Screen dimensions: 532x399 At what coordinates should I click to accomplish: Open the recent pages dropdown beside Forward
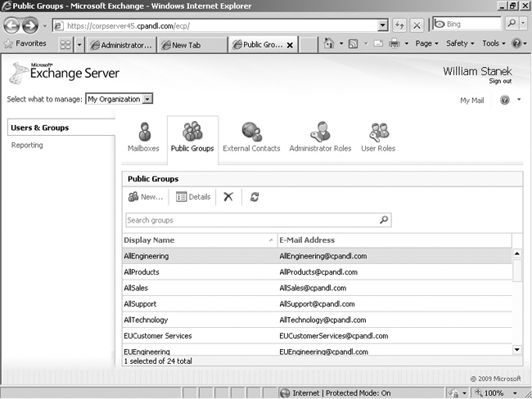point(44,26)
